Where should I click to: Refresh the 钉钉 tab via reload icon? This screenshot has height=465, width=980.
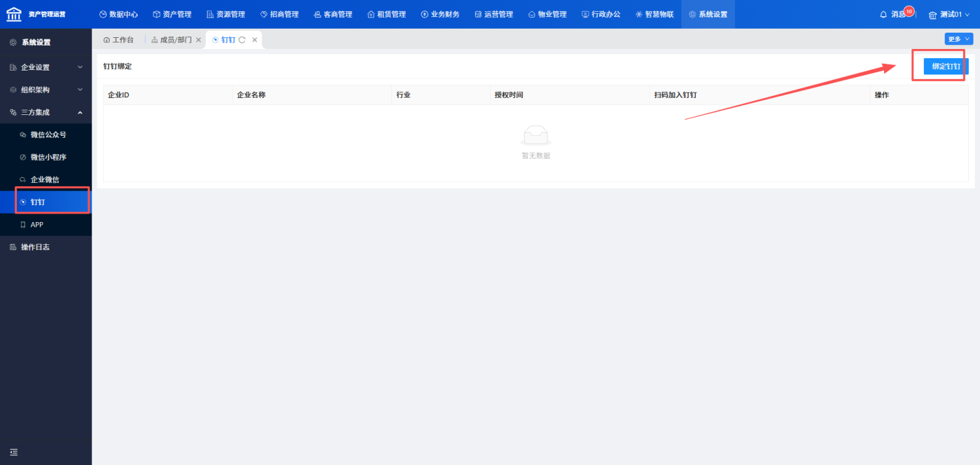[x=242, y=40]
